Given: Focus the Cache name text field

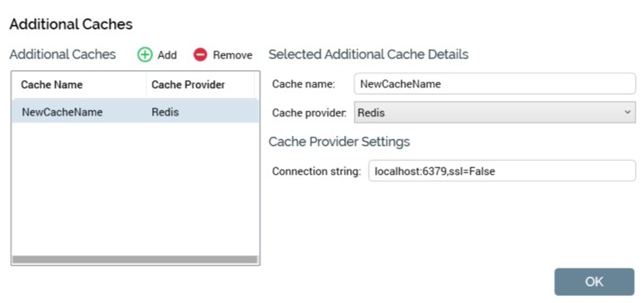Looking at the screenshot, I should coord(494,84).
